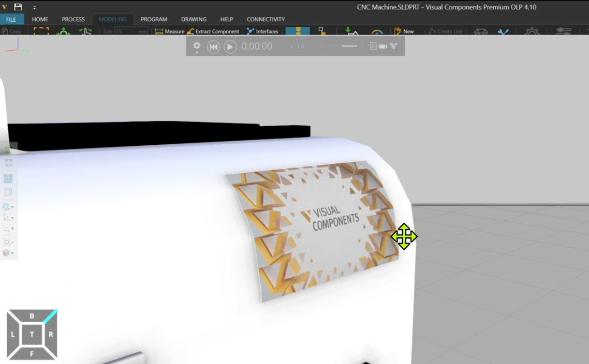Click the video recording icon
The width and height of the screenshot is (589, 364).
click(383, 45)
